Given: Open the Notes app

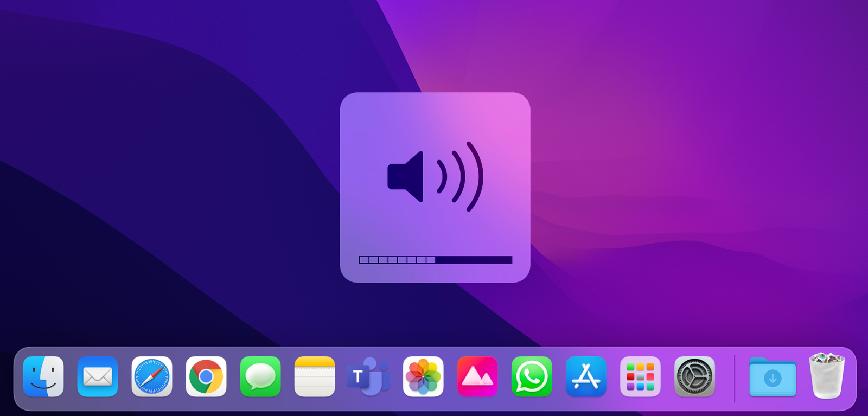Looking at the screenshot, I should [315, 376].
